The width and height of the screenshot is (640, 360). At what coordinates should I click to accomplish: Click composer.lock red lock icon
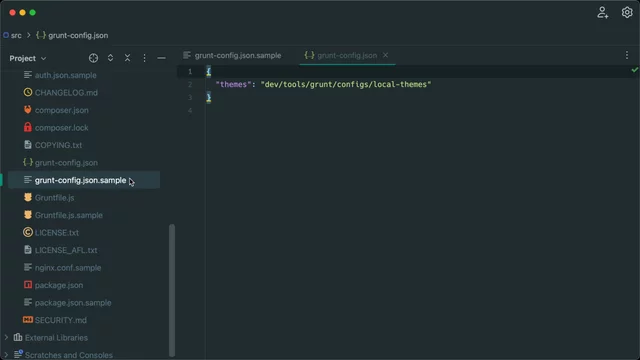27,127
